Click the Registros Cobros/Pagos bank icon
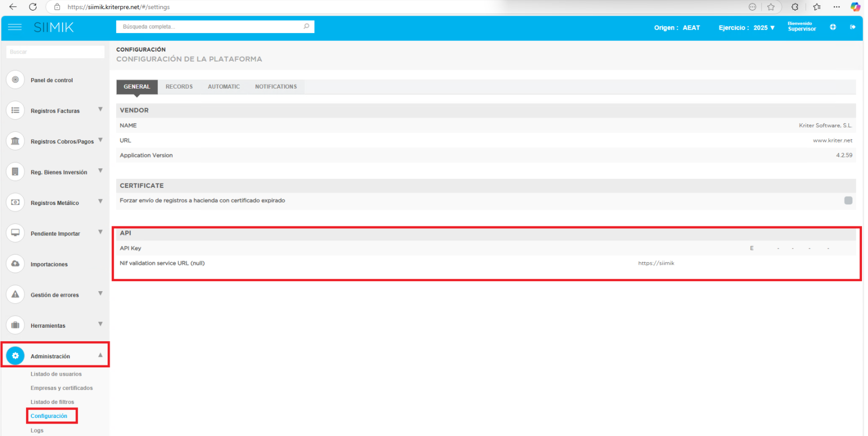868x436 pixels. 16,141
